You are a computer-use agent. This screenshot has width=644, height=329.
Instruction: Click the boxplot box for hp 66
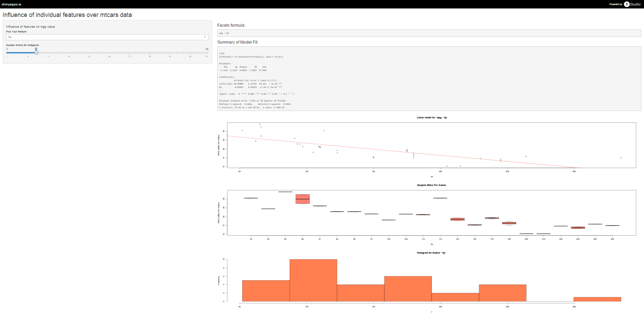tap(303, 199)
